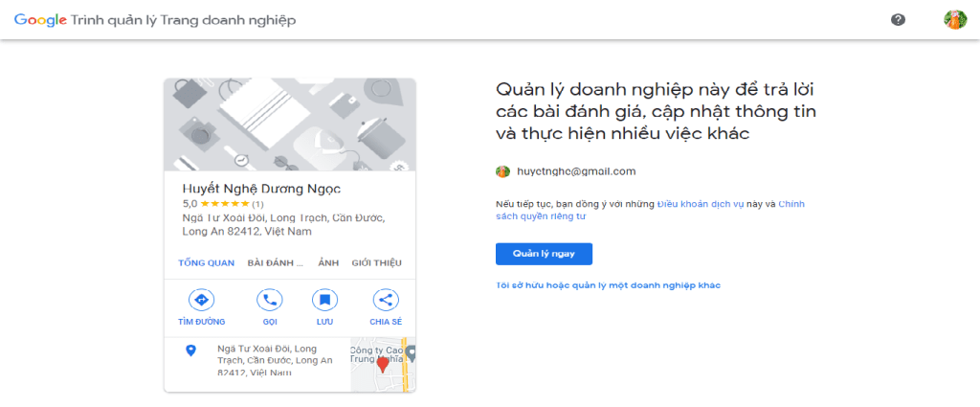Go to the Giới thiệu tab
The width and height of the screenshot is (980, 407).
[376, 262]
